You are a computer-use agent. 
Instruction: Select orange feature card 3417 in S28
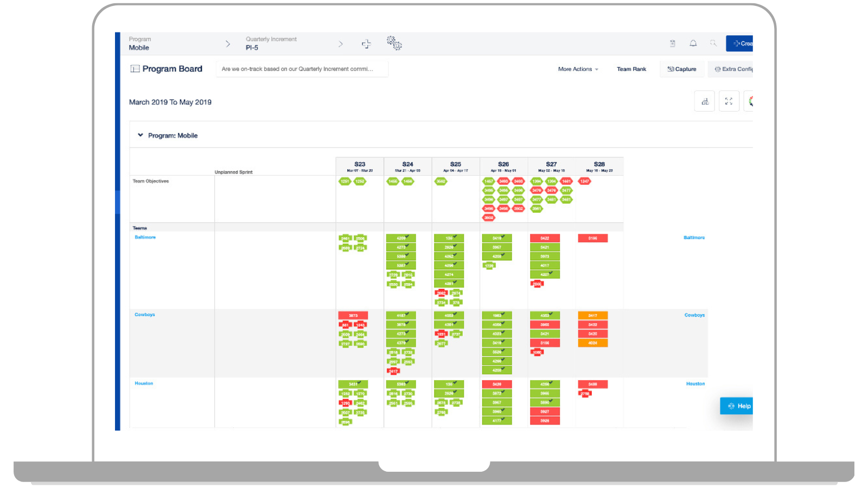point(592,316)
